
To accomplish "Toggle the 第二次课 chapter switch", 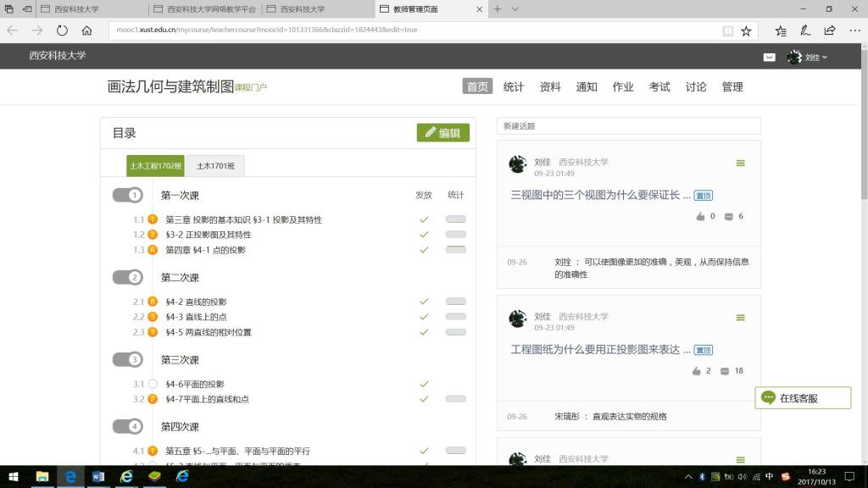I will point(128,278).
